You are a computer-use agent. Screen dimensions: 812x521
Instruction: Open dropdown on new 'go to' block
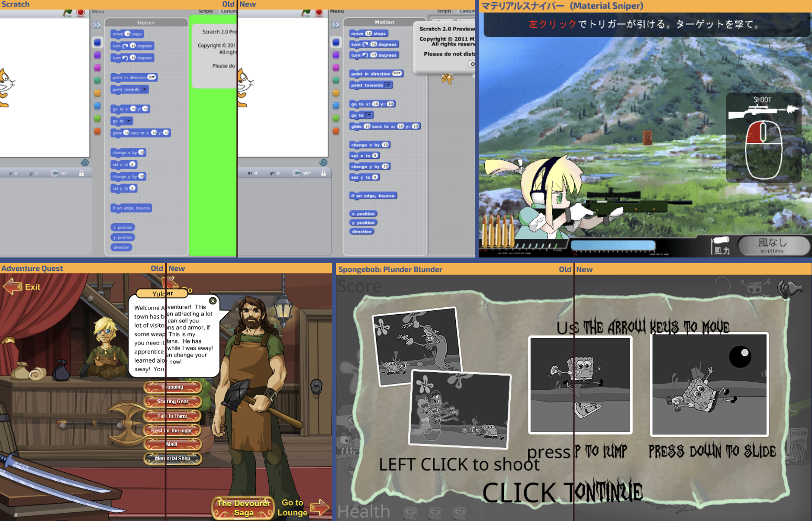point(369,115)
